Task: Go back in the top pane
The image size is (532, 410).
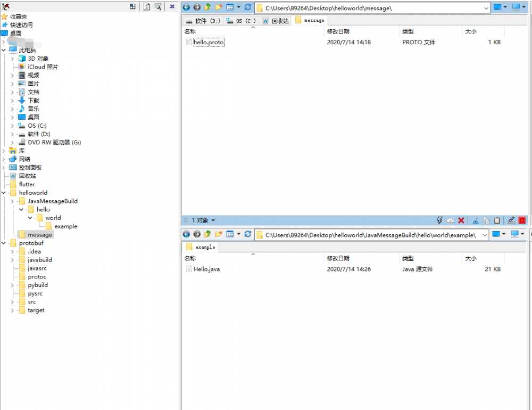Action: coord(186,7)
